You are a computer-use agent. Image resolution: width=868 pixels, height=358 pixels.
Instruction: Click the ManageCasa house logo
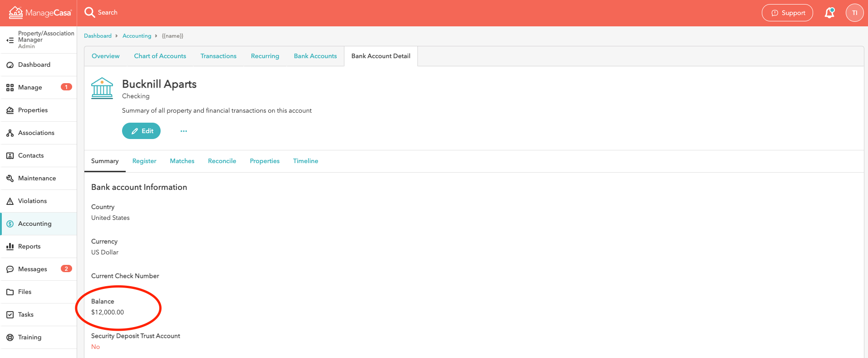coord(16,13)
